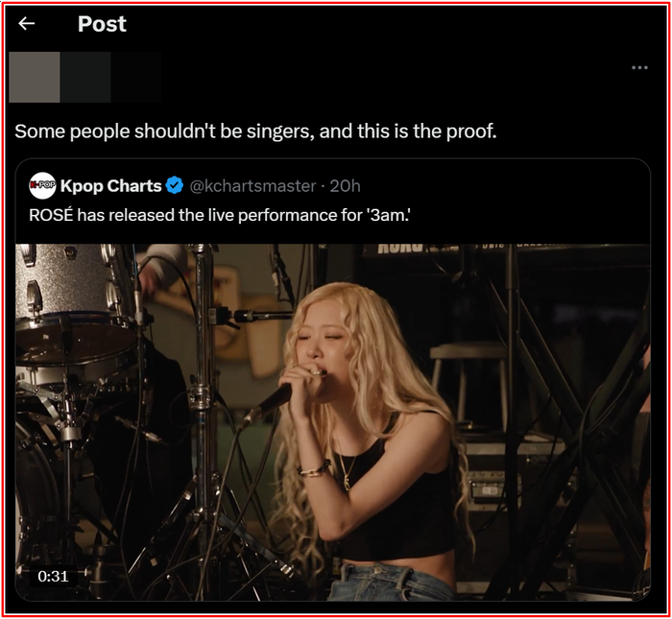Click the blue verified badge
This screenshot has width=672, height=619.
pyautogui.click(x=175, y=185)
